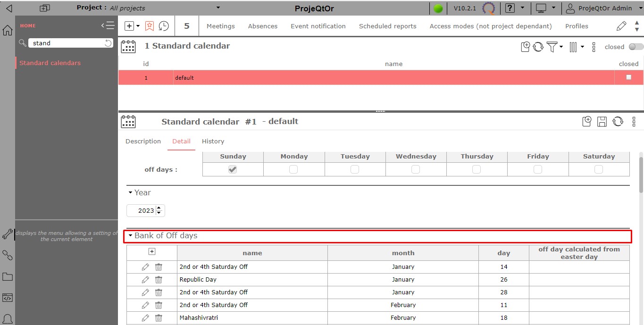Open the filter icon in list toolbar
The width and height of the screenshot is (644, 325).
pos(552,47)
